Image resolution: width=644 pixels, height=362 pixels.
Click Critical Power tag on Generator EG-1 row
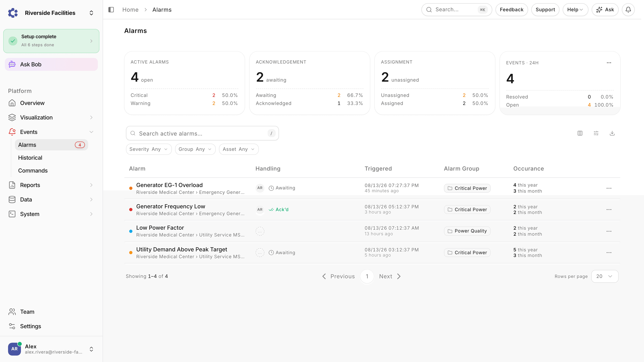click(467, 188)
